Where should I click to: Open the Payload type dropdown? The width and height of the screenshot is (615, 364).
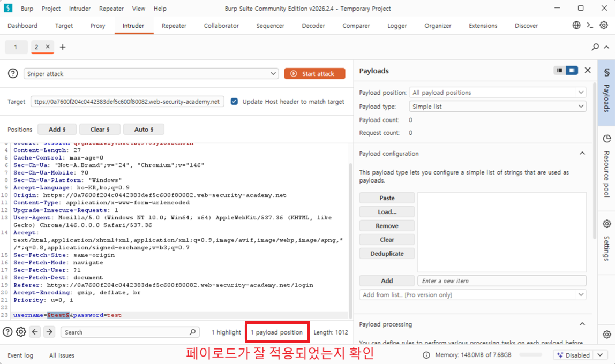point(497,106)
